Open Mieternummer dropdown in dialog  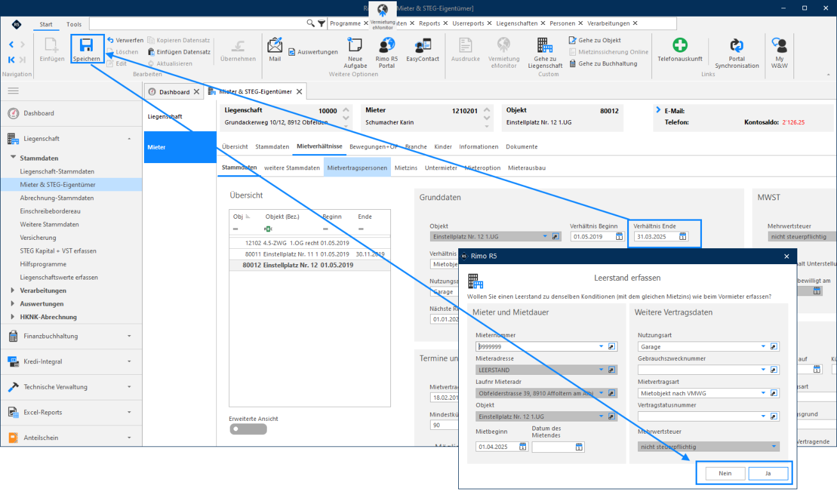pos(601,347)
